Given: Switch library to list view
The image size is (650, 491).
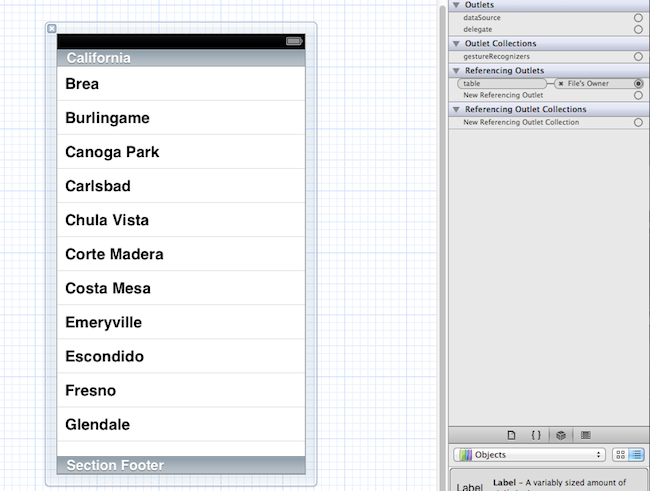Looking at the screenshot, I should [636, 455].
